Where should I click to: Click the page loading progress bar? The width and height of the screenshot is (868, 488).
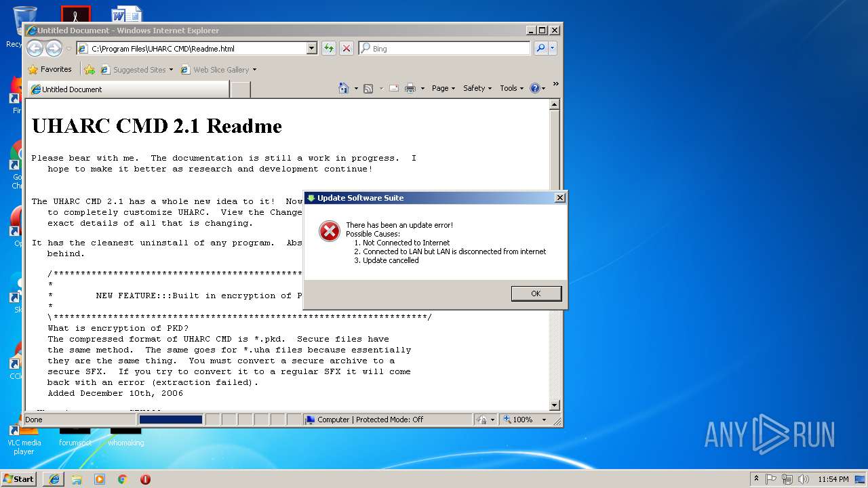pos(171,420)
